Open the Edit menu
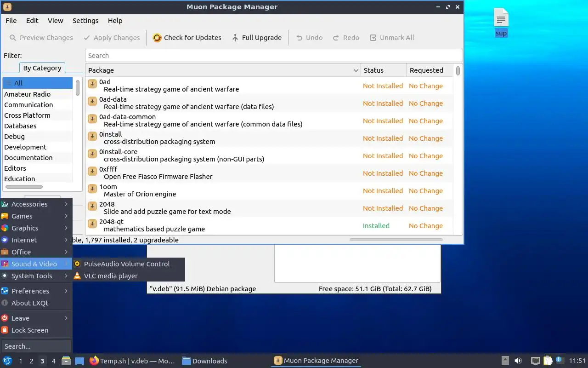The image size is (588, 368). (32, 21)
